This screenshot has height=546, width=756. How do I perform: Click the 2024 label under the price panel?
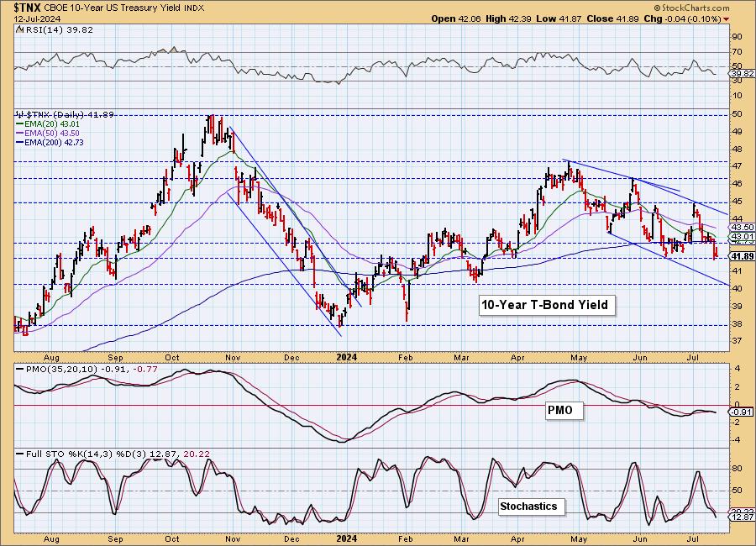(346, 357)
